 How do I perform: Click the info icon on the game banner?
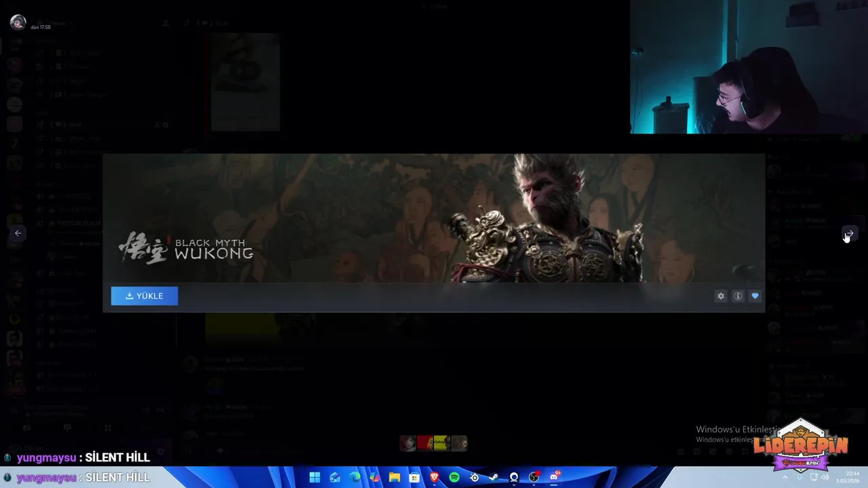[738, 296]
